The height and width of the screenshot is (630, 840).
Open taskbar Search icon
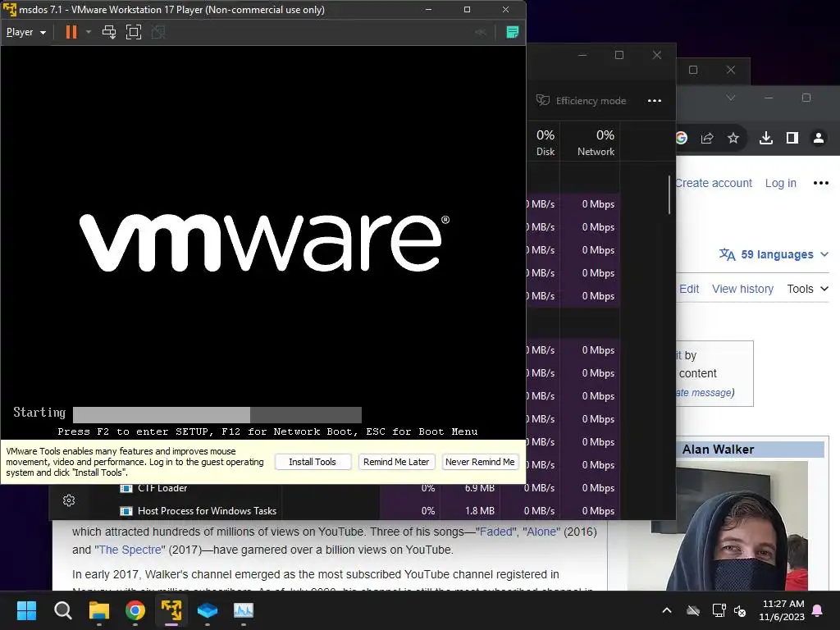pos(62,610)
